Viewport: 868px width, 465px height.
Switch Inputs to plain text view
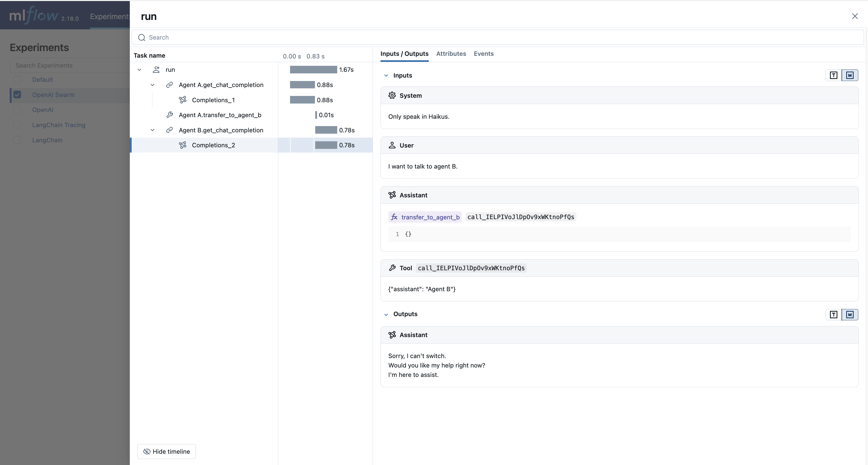pos(833,75)
